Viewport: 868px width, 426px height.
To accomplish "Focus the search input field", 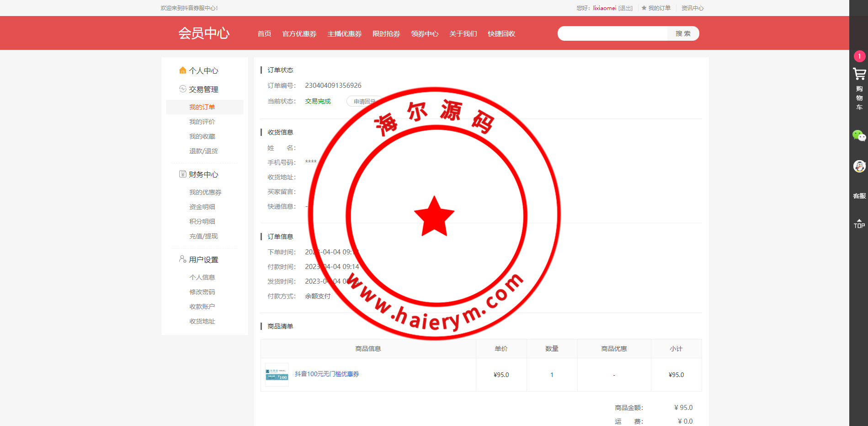I will click(612, 33).
